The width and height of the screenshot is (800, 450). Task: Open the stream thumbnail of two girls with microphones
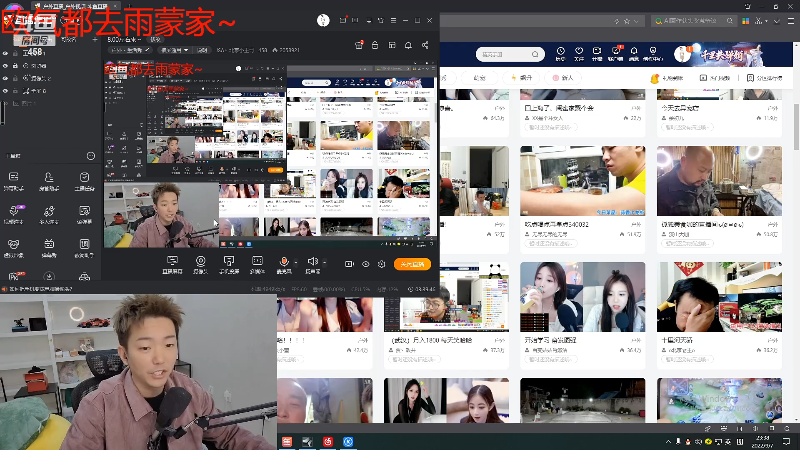pyautogui.click(x=583, y=297)
